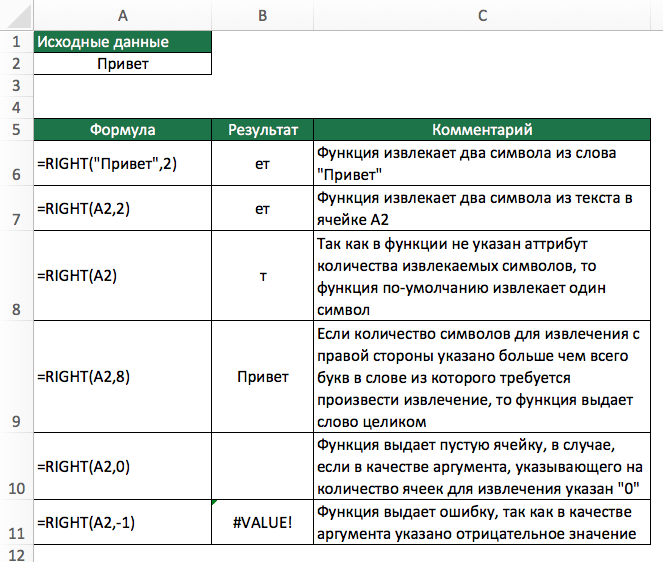663x562 pixels.
Task: Select the =RIGHT(A2,2) formula cell
Action: [x=123, y=208]
